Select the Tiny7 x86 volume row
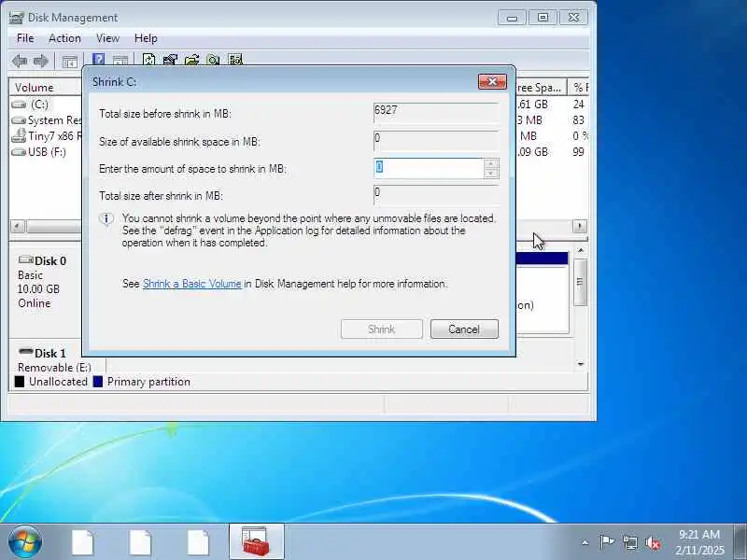747x560 pixels. point(46,135)
